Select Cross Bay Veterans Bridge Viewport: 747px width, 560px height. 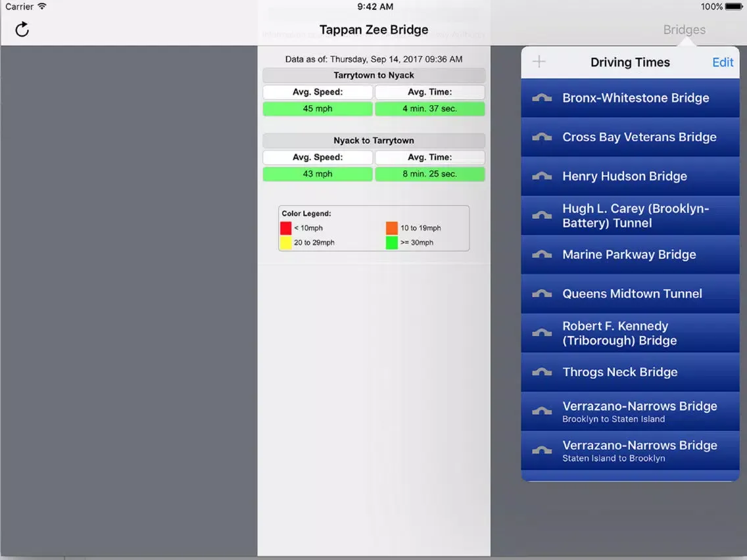[630, 137]
